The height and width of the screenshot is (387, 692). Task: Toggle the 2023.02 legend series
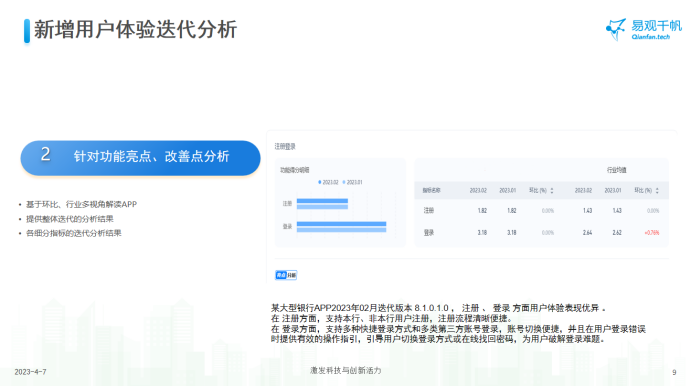328,182
